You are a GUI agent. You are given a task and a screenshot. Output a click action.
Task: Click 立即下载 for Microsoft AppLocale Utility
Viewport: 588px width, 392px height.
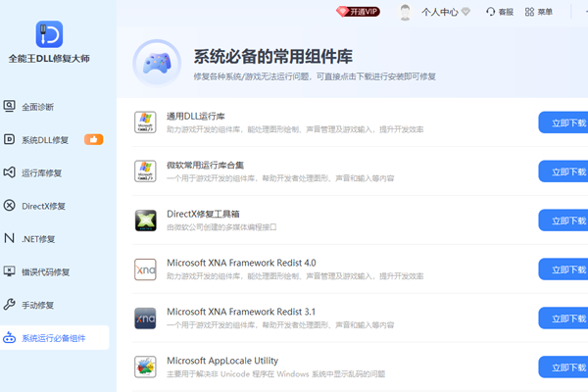[563, 367]
